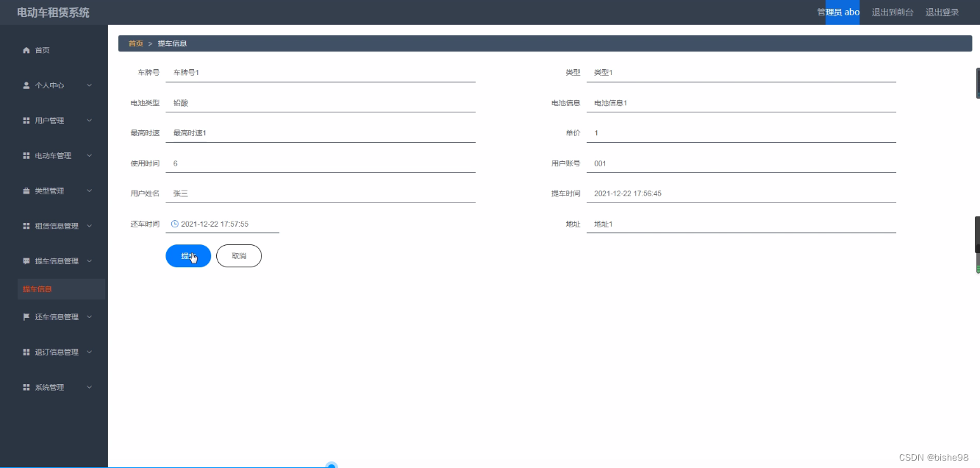The image size is (980, 468).
Task: Open the 首页 breadcrumb link
Action: pos(135,43)
